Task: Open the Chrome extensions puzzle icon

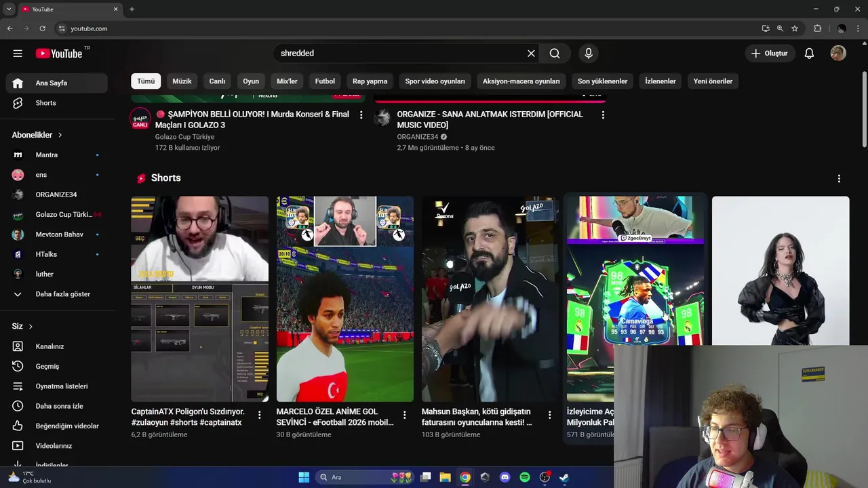Action: tap(817, 28)
